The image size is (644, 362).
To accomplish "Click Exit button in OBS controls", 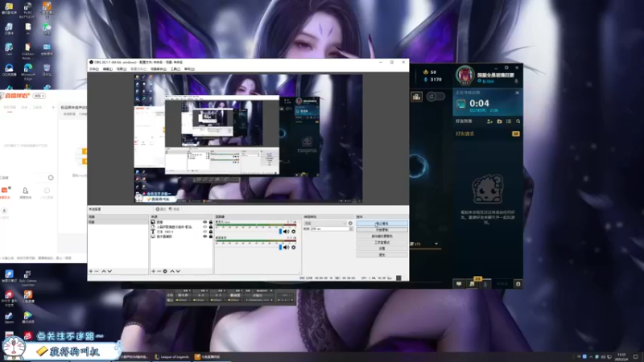I will 382,255.
